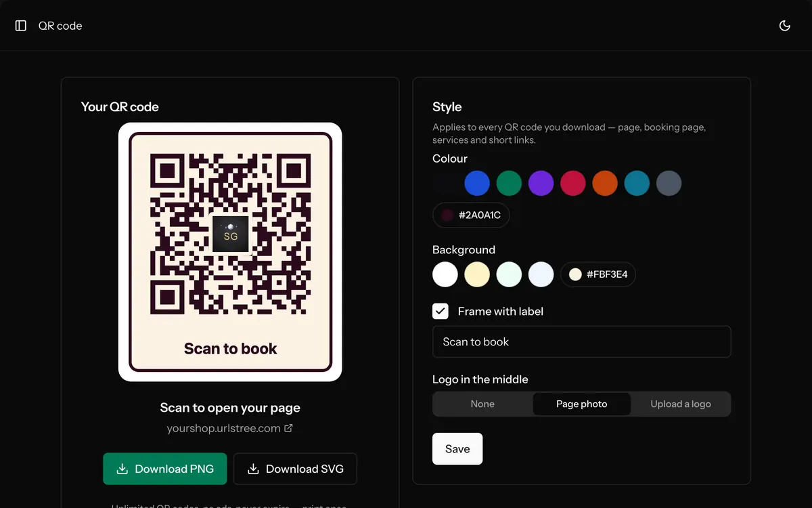Click the Scan to open your page text
Image resolution: width=812 pixels, height=508 pixels.
230,408
